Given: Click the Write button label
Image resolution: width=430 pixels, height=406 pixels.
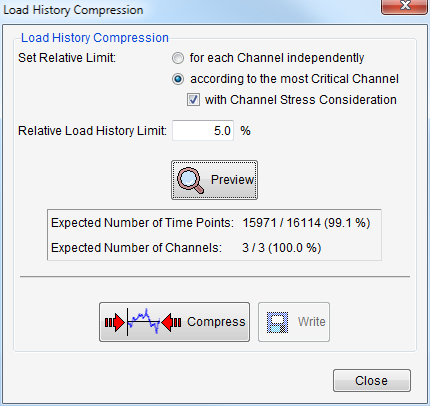Looking at the screenshot, I should [311, 322].
